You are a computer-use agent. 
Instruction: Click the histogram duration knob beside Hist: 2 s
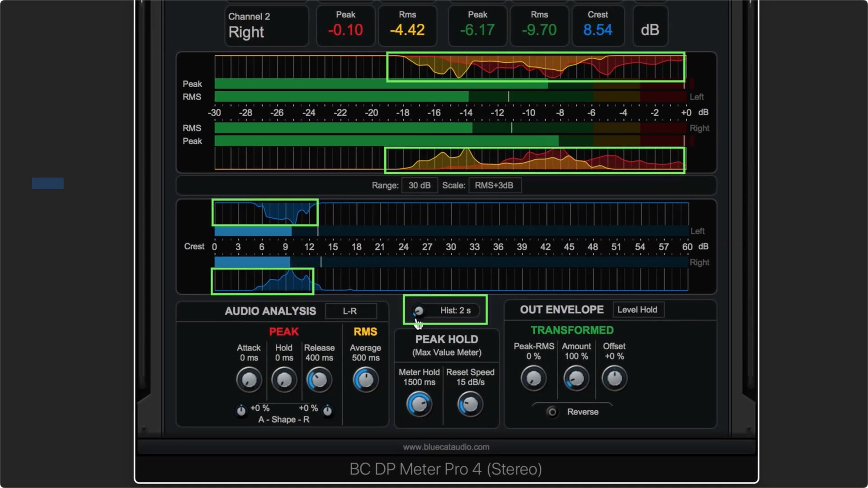click(x=419, y=311)
